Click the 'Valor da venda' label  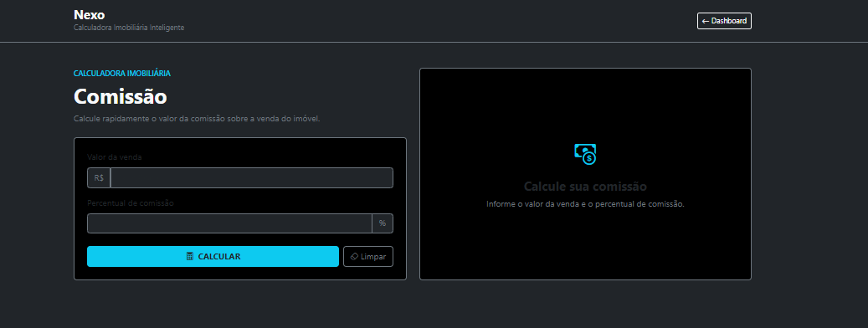115,157
